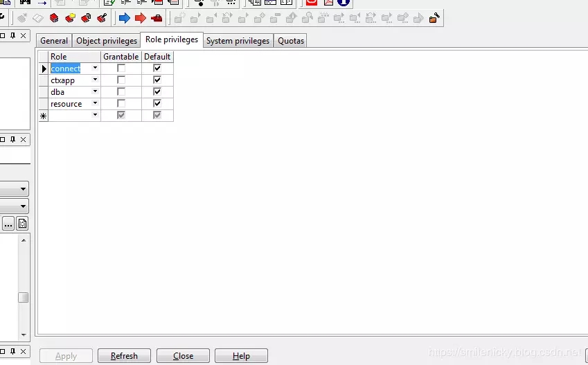588x365 pixels.
Task: Click the red book with yellow folder icon
Action: [70, 18]
